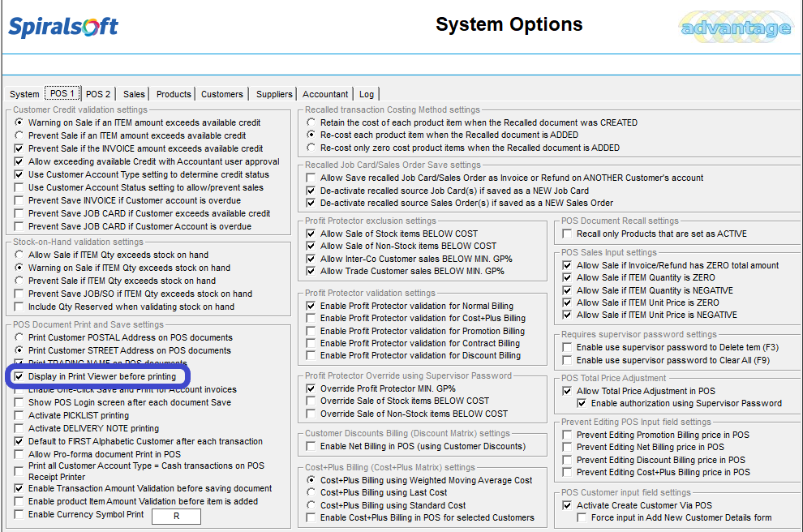Select Cost+Plus Billing using Weighted Moving Average
The height and width of the screenshot is (532, 803).
311,480
